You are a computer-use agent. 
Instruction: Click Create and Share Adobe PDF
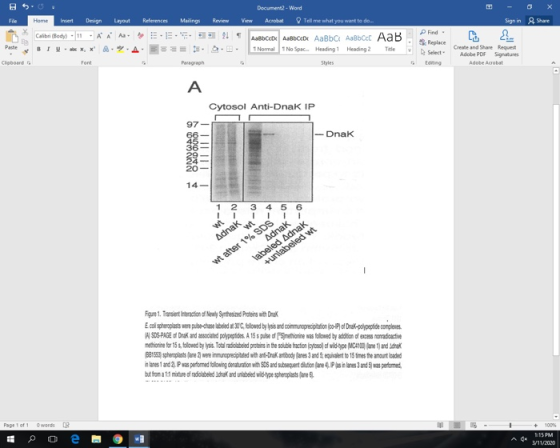[473, 44]
